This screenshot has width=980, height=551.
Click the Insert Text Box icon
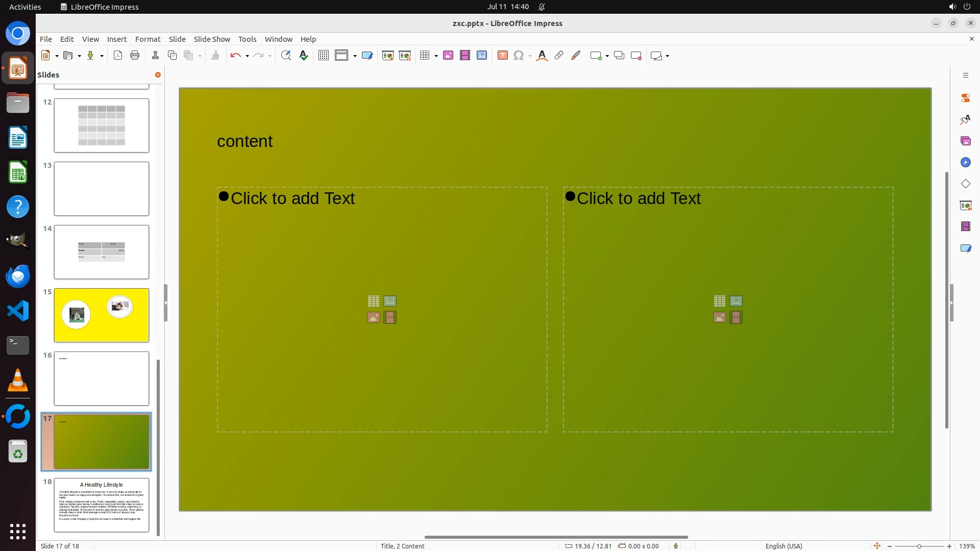502,56
